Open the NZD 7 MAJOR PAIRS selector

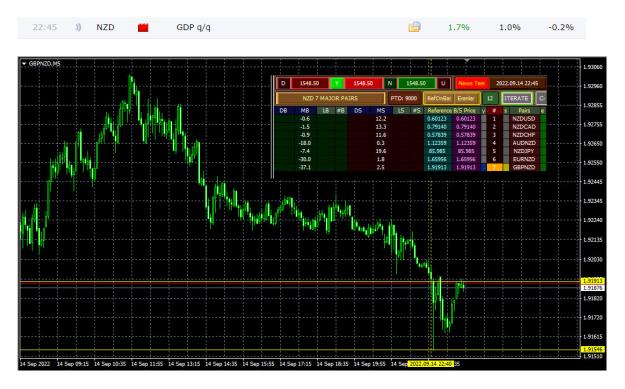click(330, 98)
